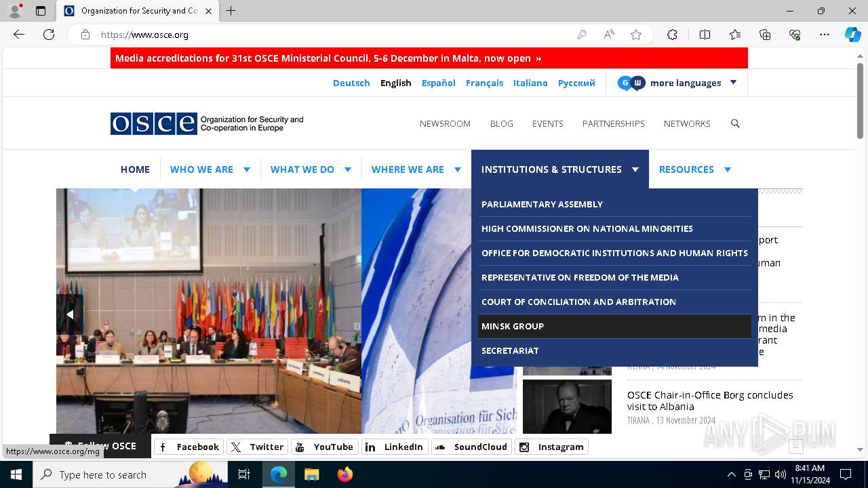Select High Commissioner on National Minorities
The width and height of the screenshot is (868, 488).
click(614, 228)
